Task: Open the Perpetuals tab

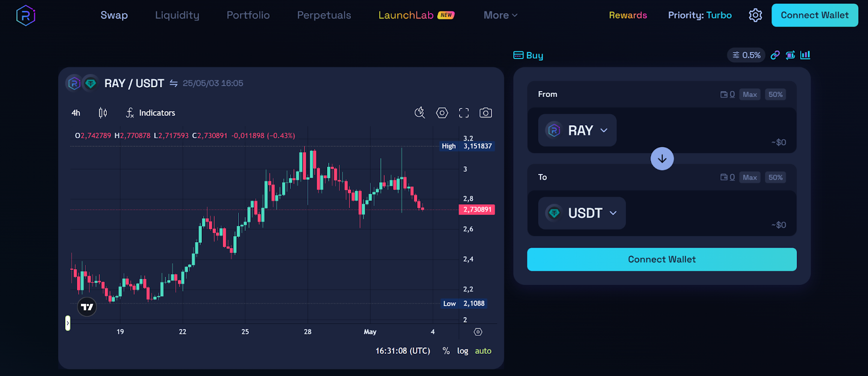Action: pyautogui.click(x=324, y=15)
